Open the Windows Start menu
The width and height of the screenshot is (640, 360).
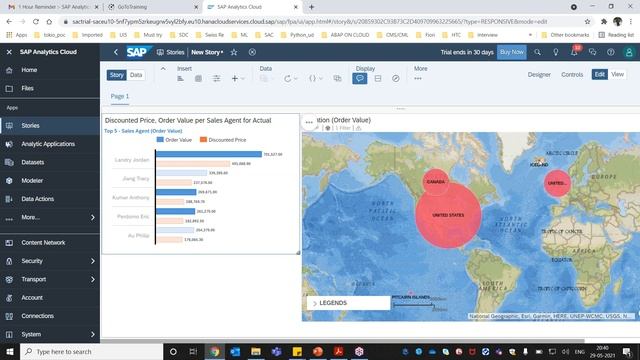(x=10, y=351)
